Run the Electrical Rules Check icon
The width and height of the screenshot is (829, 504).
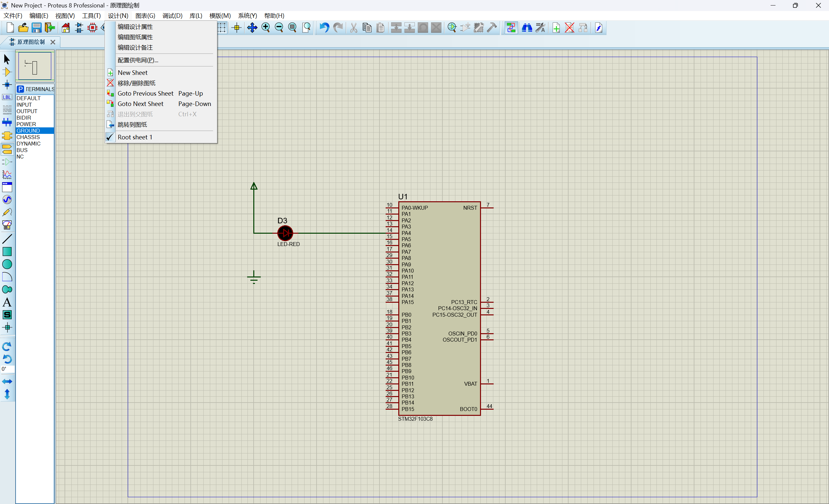(599, 28)
